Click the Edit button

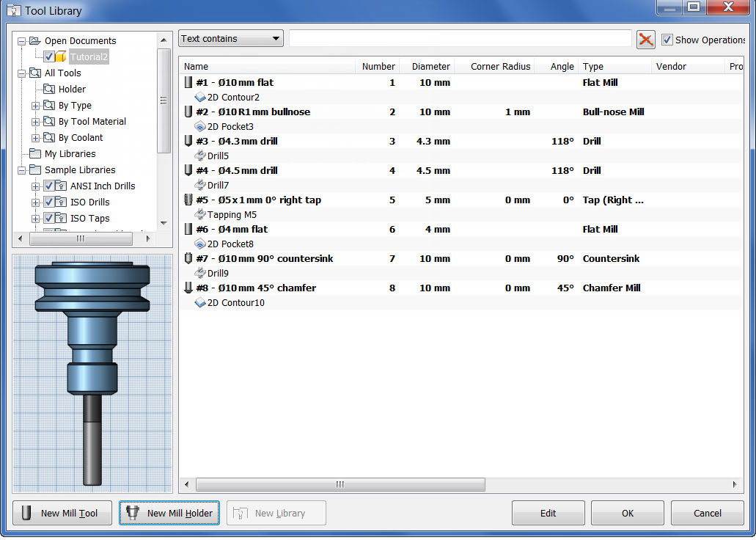(548, 513)
